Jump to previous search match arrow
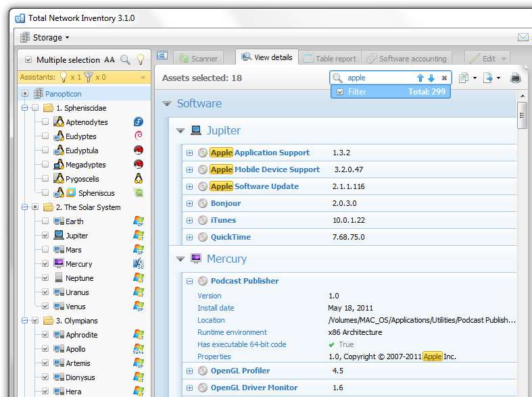Screen dimensions: 532x397 [x=420, y=78]
